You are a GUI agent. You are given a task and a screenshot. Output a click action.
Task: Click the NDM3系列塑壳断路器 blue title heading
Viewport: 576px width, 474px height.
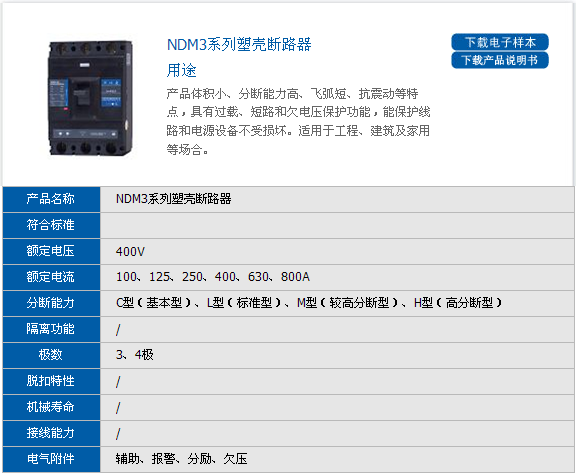tap(239, 44)
